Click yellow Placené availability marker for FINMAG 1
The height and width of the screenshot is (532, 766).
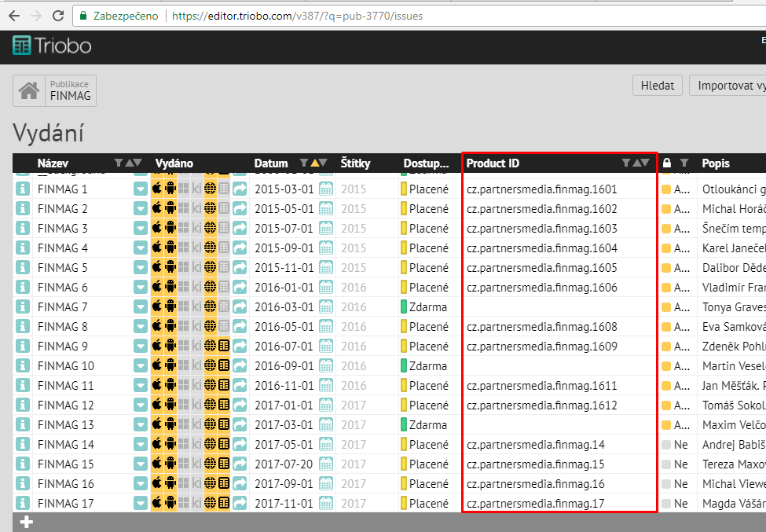[x=404, y=189]
